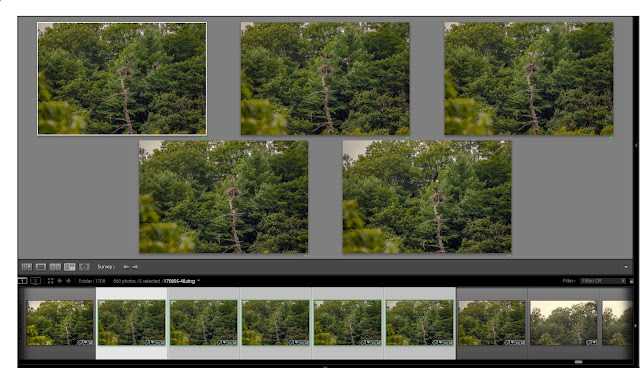Select main window display button 1

pyautogui.click(x=22, y=281)
